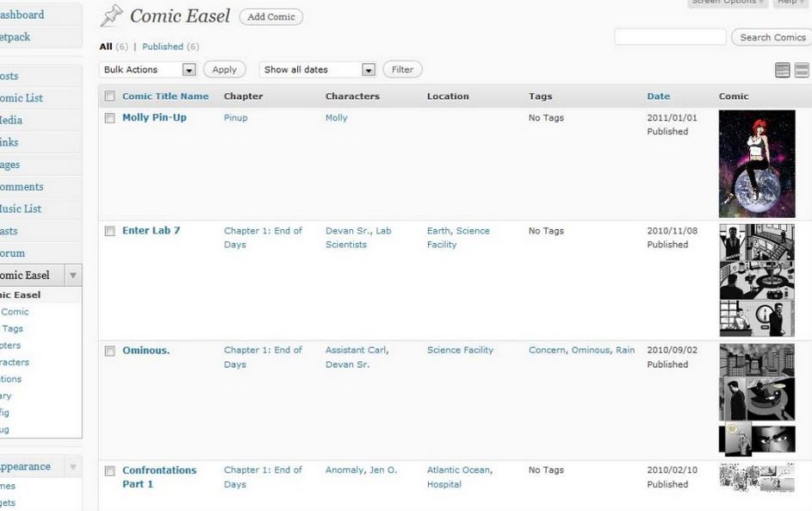Click the pushpin icon beside Comic Easel title
This screenshot has width=812, height=511.
[111, 16]
